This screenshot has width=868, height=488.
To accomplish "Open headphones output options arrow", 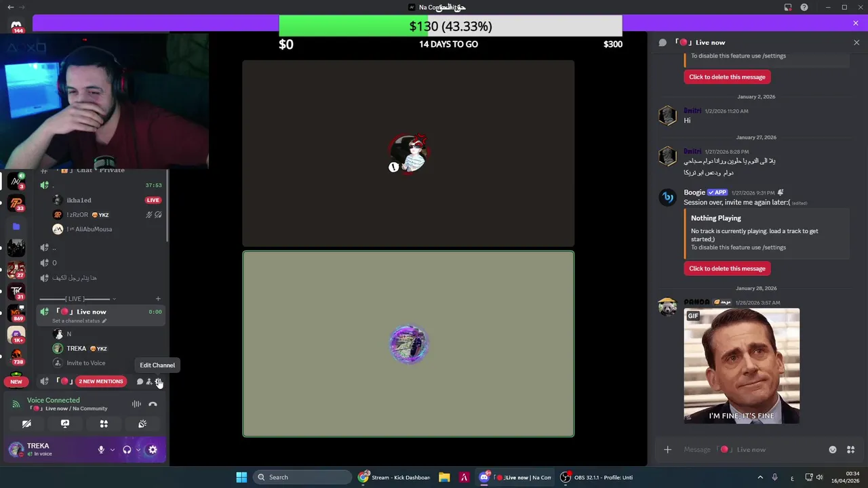I will pyautogui.click(x=138, y=449).
